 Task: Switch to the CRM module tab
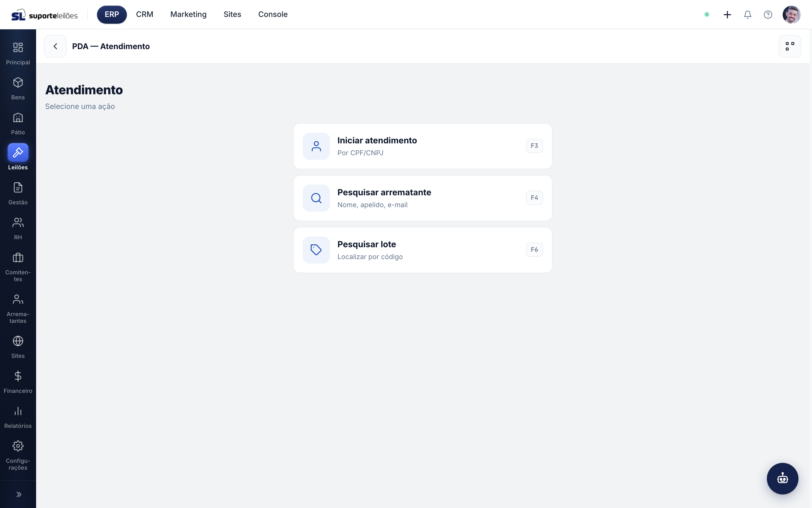[145, 14]
